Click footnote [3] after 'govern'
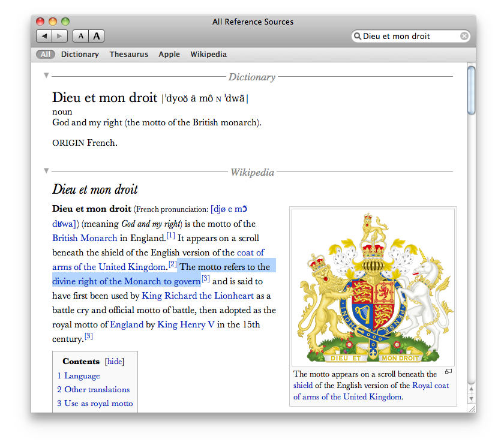 point(206,278)
